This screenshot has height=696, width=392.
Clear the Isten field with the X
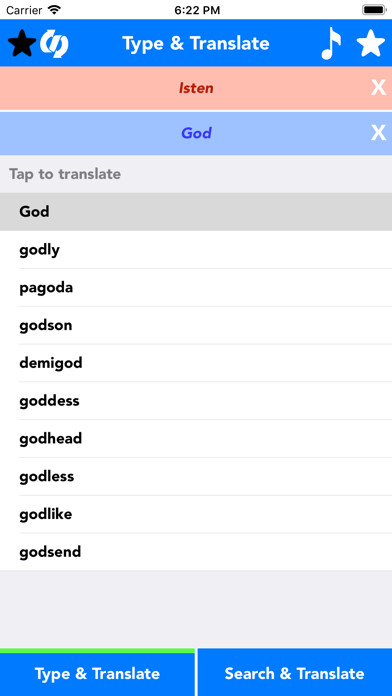[x=378, y=88]
